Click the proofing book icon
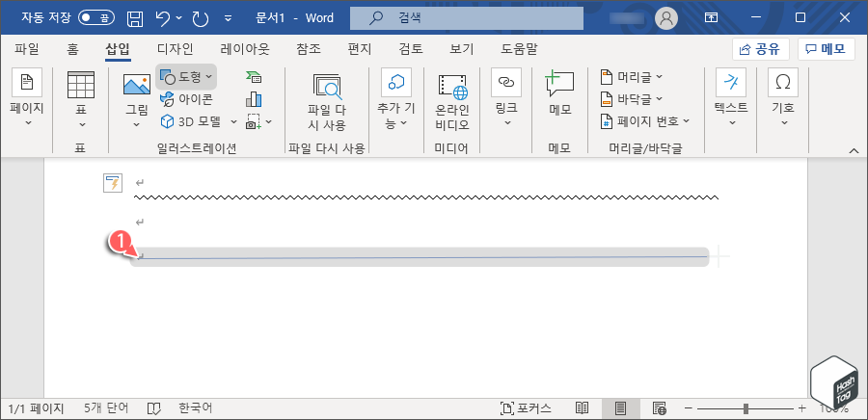 (154, 409)
